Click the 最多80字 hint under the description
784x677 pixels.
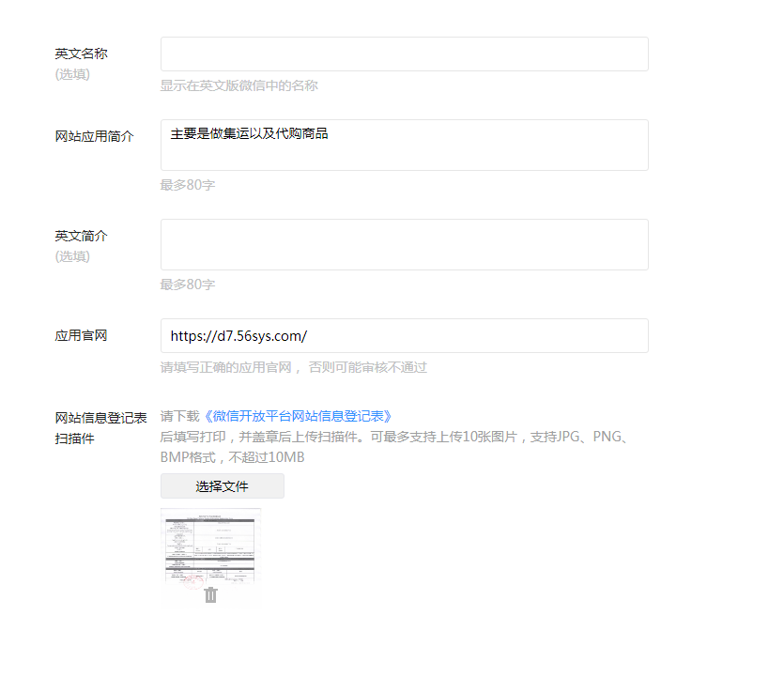click(x=184, y=185)
